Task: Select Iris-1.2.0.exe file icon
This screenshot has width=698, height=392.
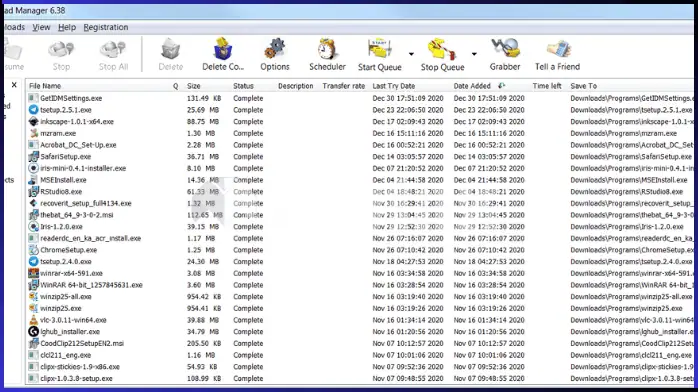Action: point(33,226)
